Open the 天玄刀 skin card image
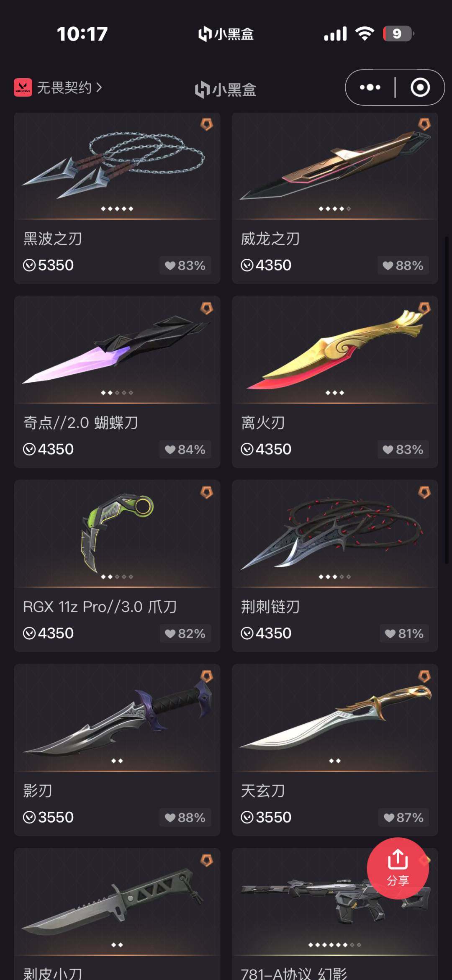452x980 pixels. 335,718
